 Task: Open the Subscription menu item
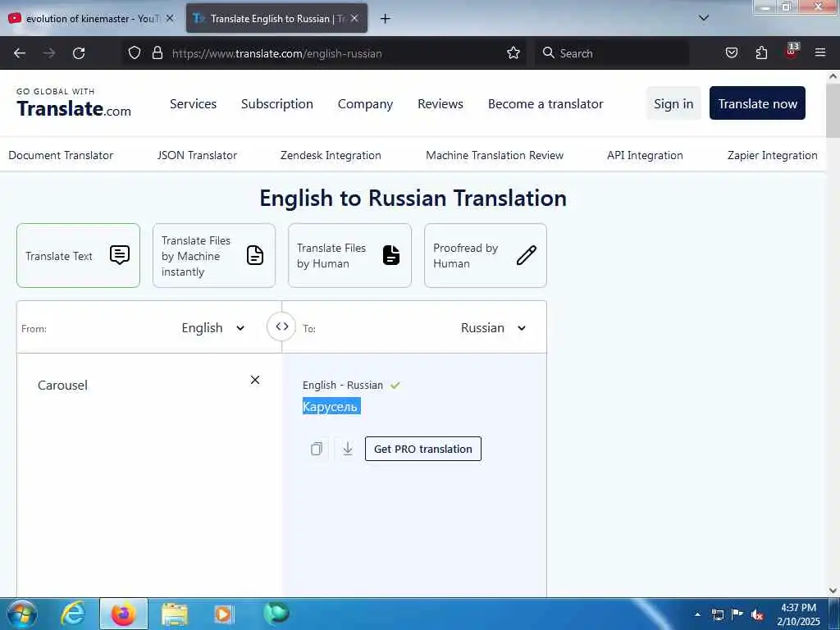pos(277,104)
